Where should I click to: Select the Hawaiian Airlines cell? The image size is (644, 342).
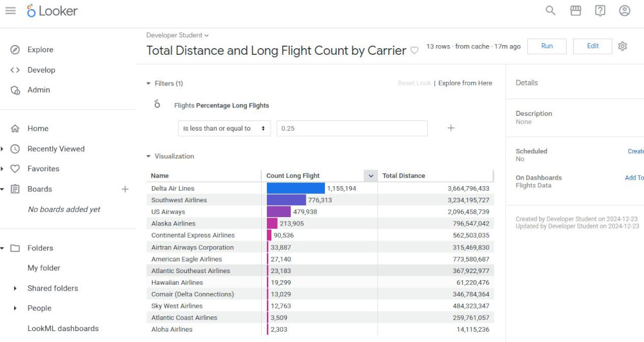tap(177, 283)
